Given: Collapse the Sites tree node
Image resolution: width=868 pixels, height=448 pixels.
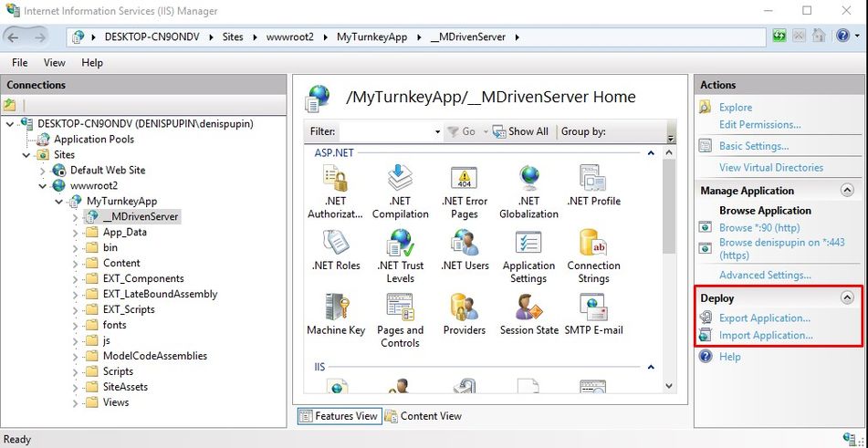Looking at the screenshot, I should 26,155.
